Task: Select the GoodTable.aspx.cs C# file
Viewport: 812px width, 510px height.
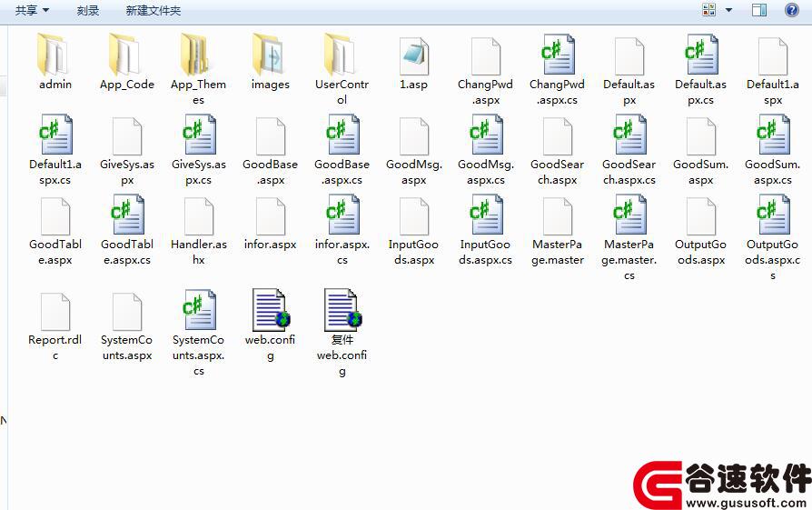Action: pyautogui.click(x=127, y=215)
